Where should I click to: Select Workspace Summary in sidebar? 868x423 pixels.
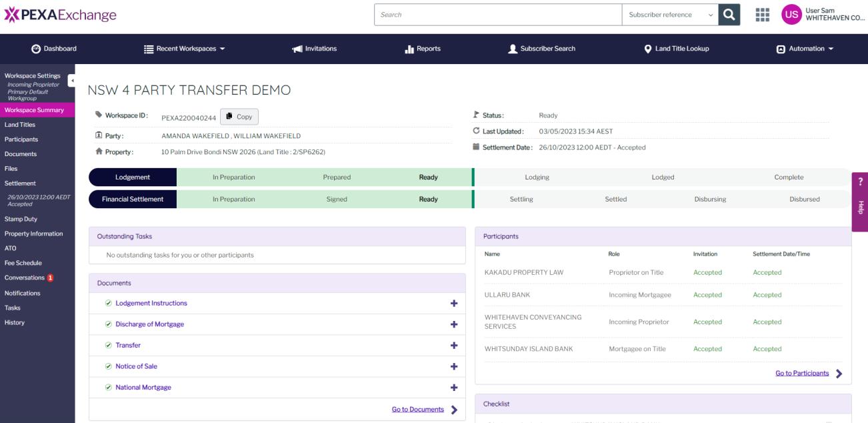pos(37,110)
